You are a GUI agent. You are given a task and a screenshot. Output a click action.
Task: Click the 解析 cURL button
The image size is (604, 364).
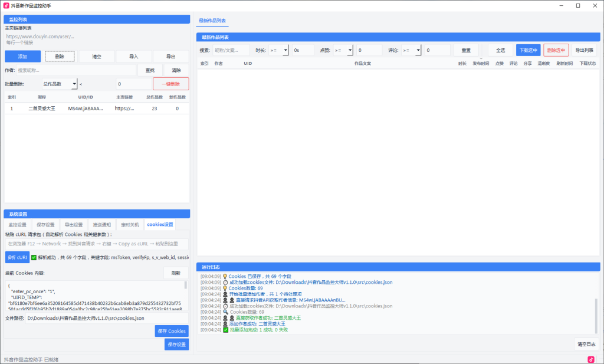point(17,257)
